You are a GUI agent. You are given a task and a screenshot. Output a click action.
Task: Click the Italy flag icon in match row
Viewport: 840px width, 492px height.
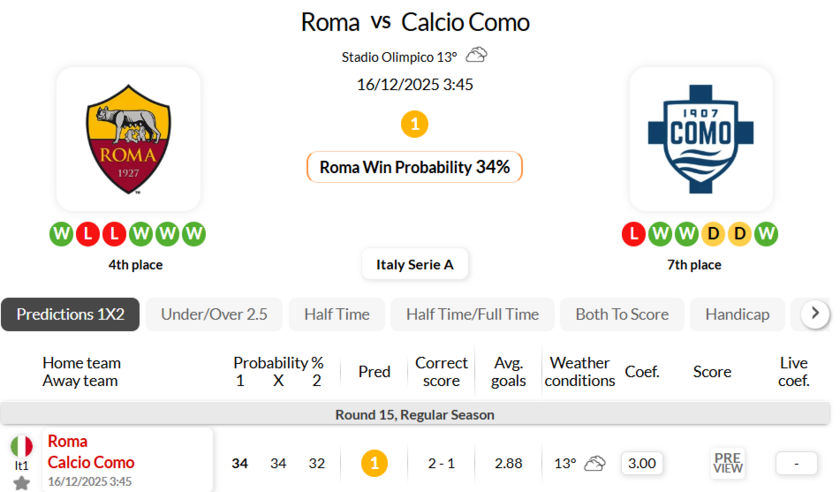point(21,446)
